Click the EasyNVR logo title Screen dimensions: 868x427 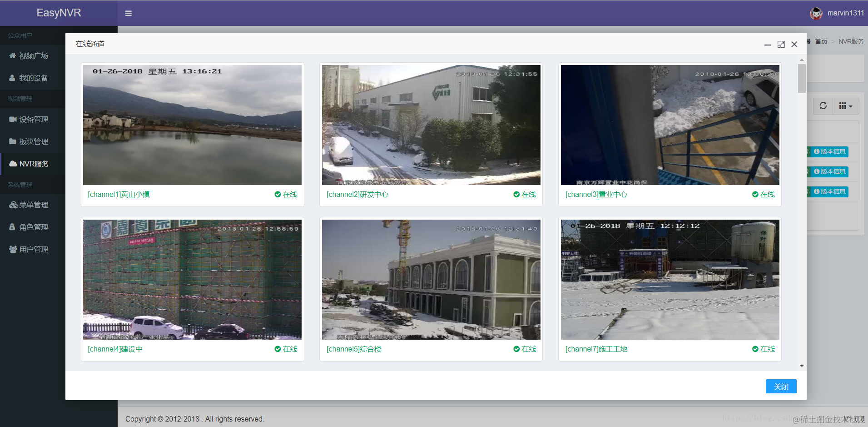tap(59, 13)
